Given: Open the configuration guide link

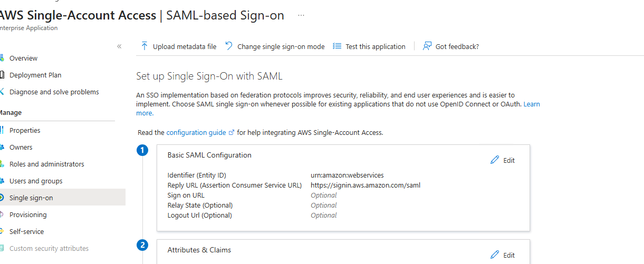Looking at the screenshot, I should [x=196, y=132].
